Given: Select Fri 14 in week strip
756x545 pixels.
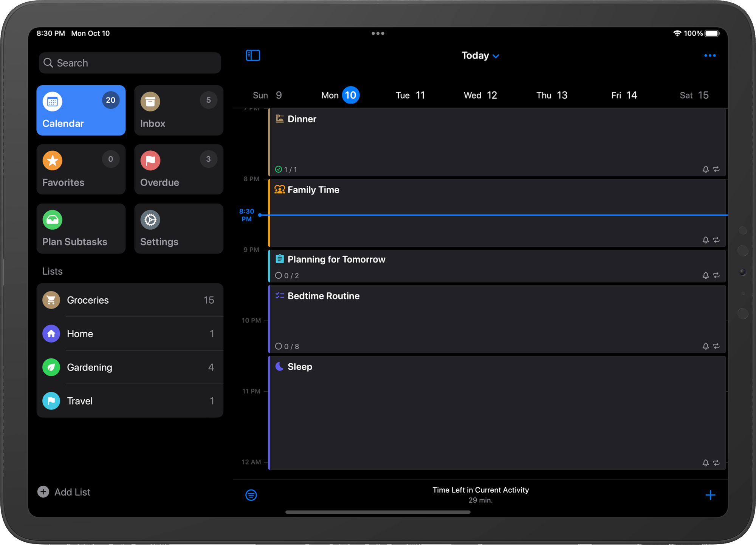Looking at the screenshot, I should tap(624, 95).
